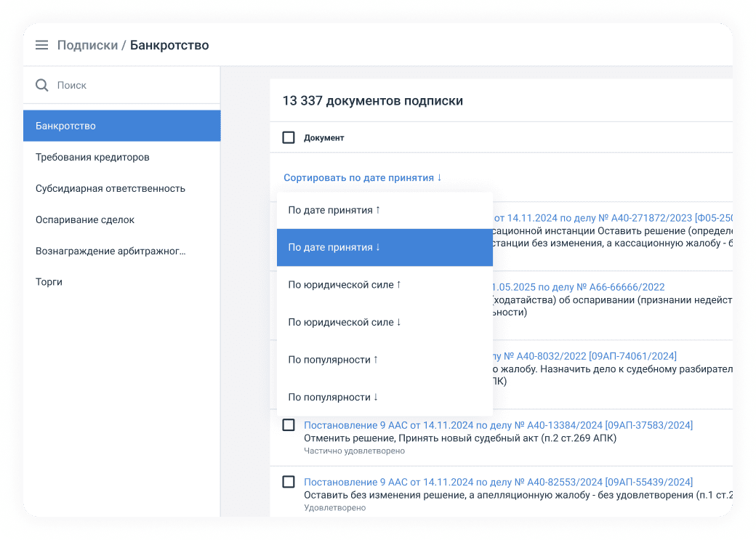Type in the Поиск search field
The width and height of the screenshot is (756, 540).
[131, 85]
